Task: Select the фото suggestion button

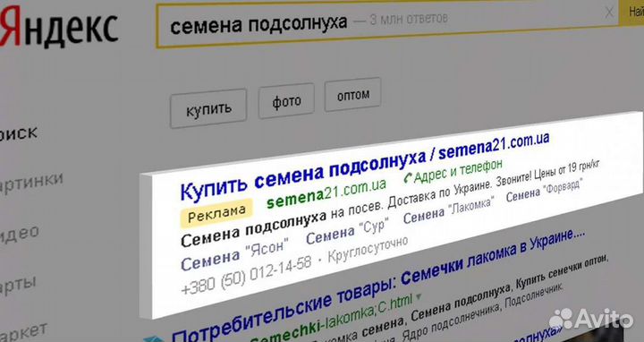Action: (286, 100)
